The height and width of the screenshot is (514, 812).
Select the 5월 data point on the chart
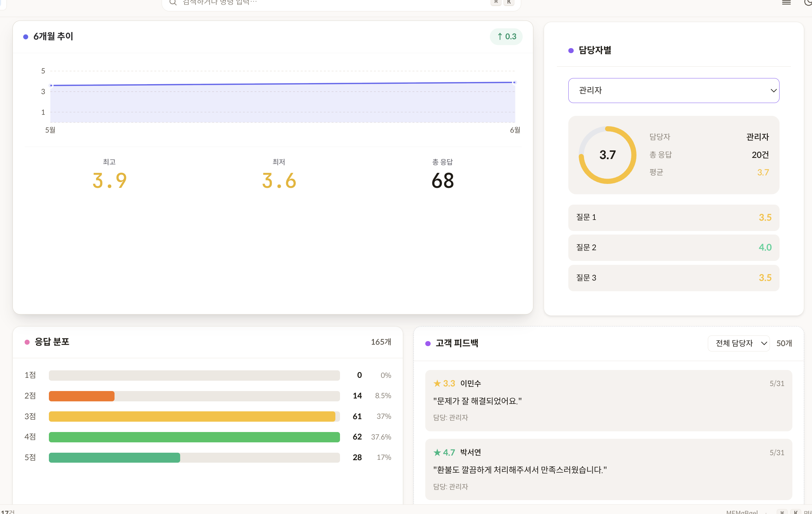click(x=51, y=86)
